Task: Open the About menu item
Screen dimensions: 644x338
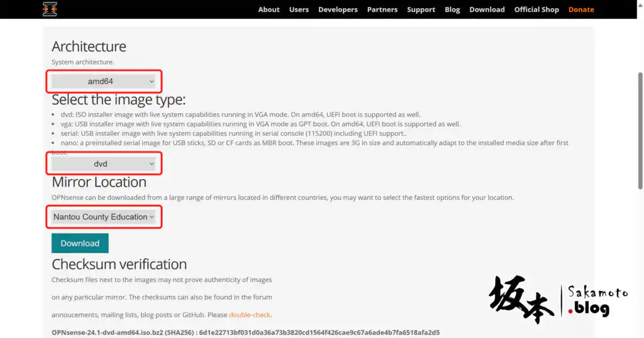Action: (x=269, y=9)
